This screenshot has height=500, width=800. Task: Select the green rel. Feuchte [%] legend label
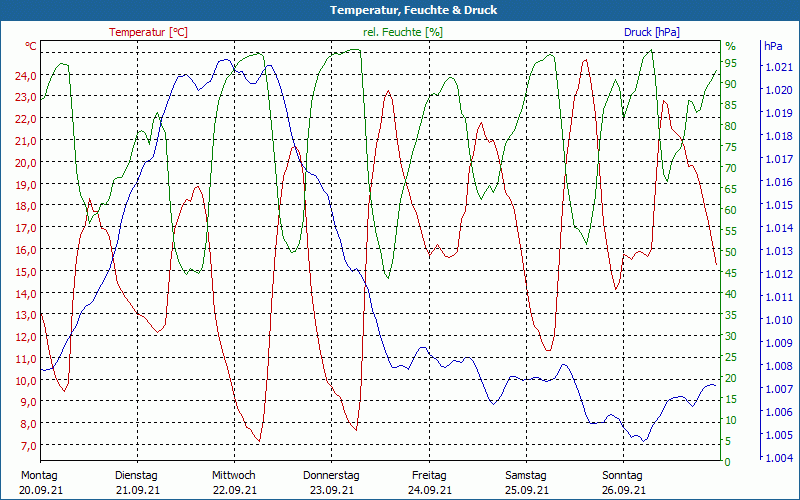[402, 32]
